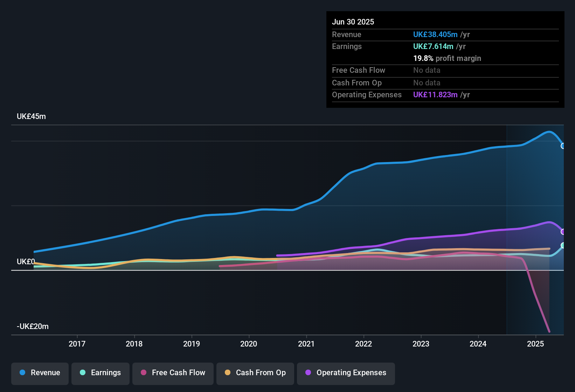
Task: Select the orange Cash From Op legend dot
Action: [228, 373]
